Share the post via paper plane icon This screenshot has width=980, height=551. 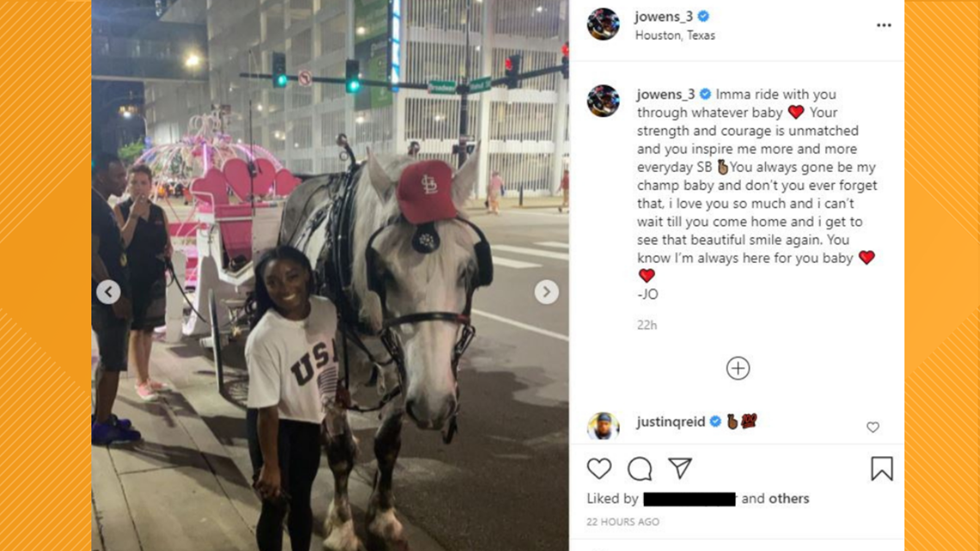(679, 468)
